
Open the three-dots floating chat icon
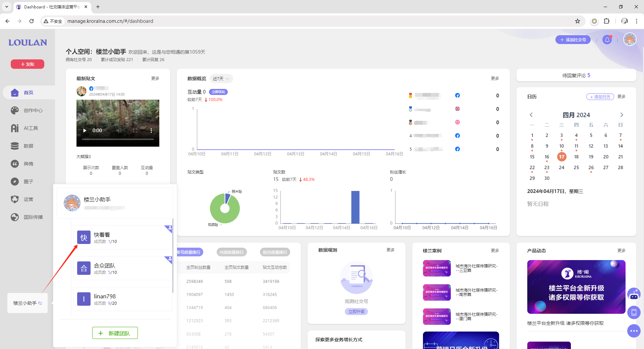click(x=634, y=331)
